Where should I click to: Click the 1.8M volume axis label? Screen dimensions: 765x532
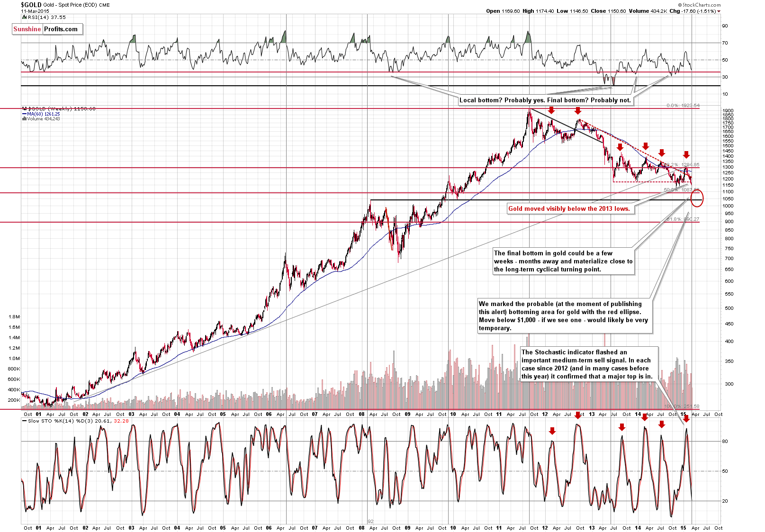click(14, 316)
